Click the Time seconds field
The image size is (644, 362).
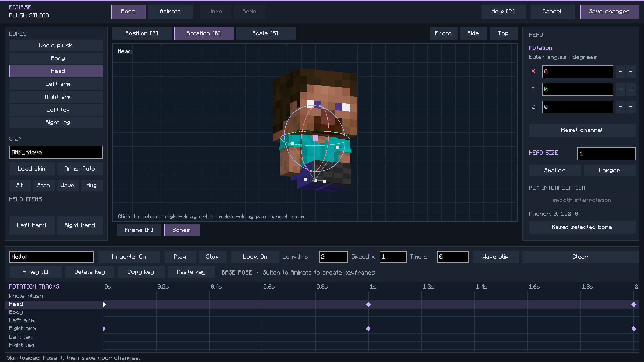click(x=452, y=257)
